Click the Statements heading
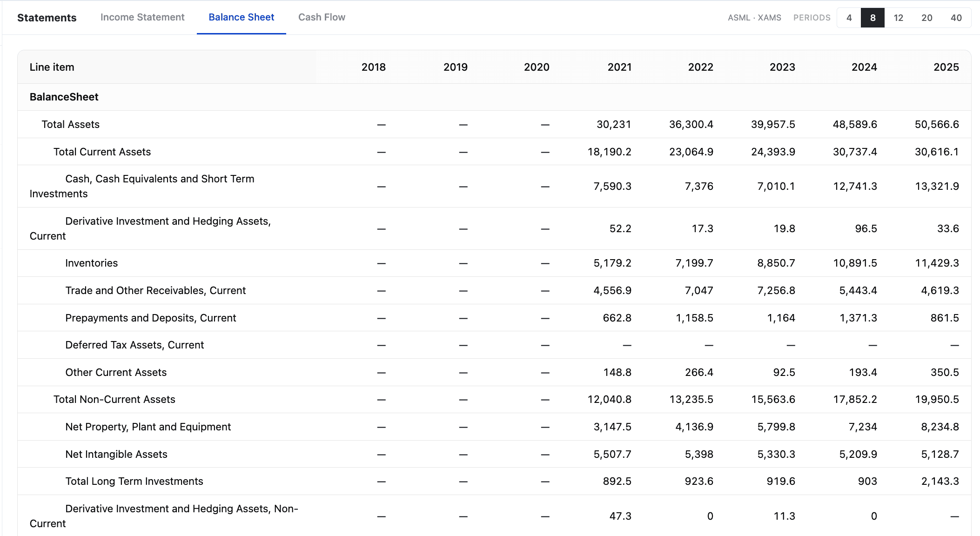This screenshot has width=980, height=536. click(x=47, y=18)
